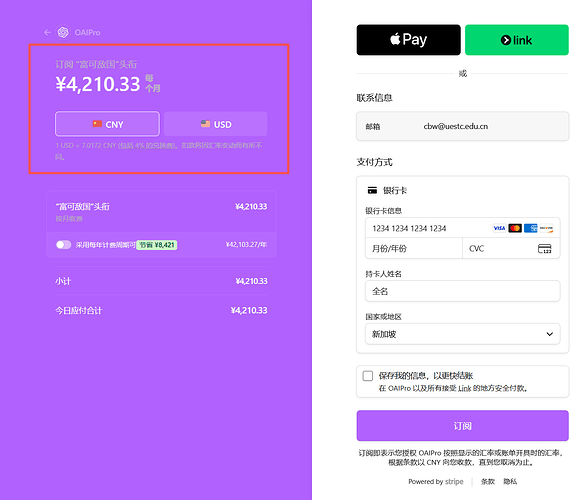Viewport: 587px width, 500px height.
Task: Click the purple 订阅 subscribe button
Action: click(463, 426)
